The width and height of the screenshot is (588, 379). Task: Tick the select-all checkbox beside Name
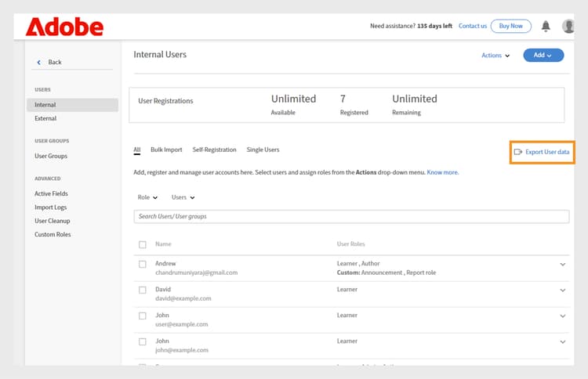click(x=143, y=244)
